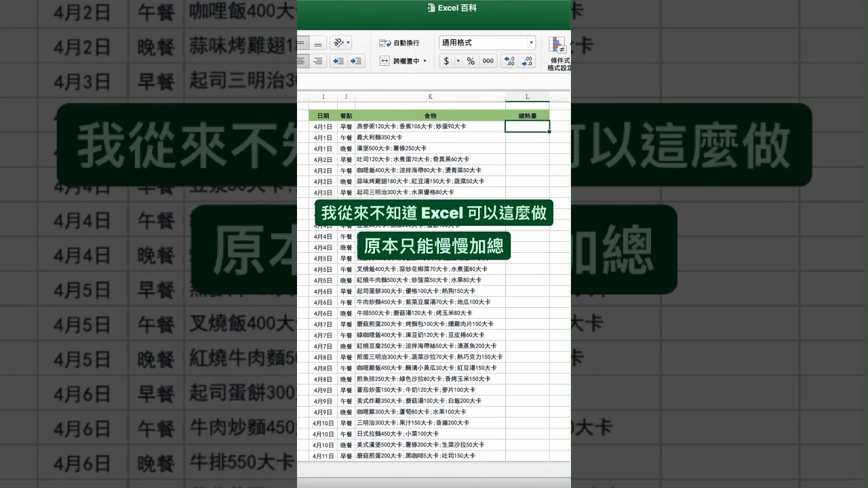Image resolution: width=868 pixels, height=488 pixels.
Task: Click the 餐點 header cell
Action: click(347, 116)
